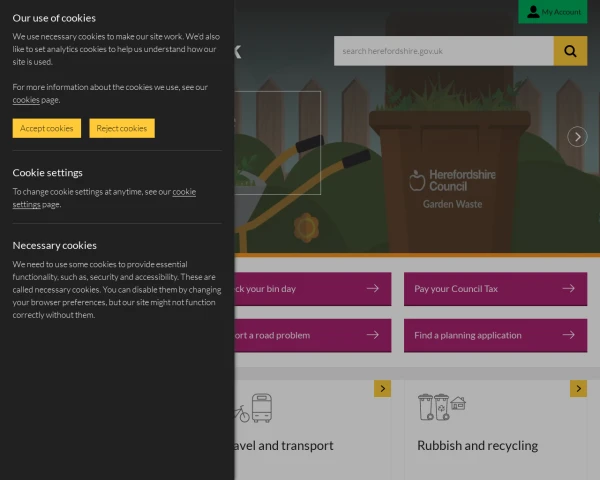The width and height of the screenshot is (600, 480).
Task: Open Find a planning application
Action: (495, 335)
